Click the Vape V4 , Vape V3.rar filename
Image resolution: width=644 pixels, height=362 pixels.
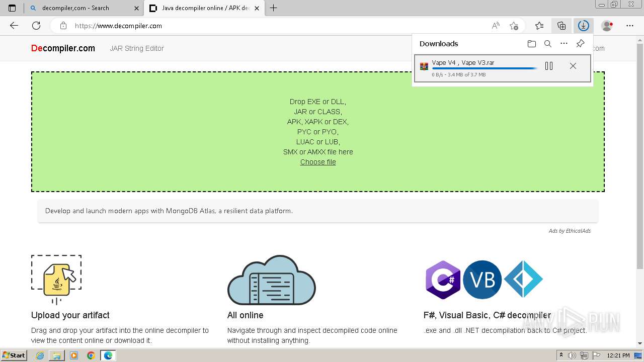point(463,63)
